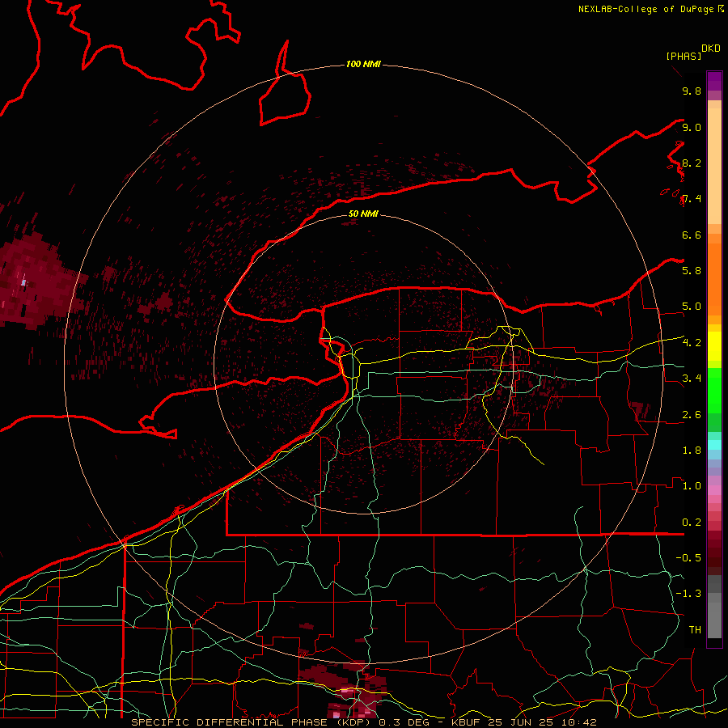Select the 1.8 colorbar value
The image size is (728, 728).
692,450
